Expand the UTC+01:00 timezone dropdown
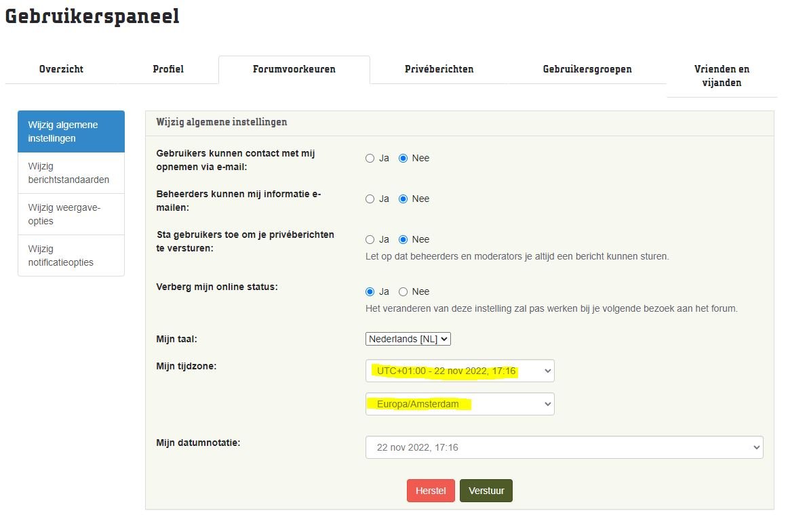This screenshot has height=532, width=788. click(459, 371)
